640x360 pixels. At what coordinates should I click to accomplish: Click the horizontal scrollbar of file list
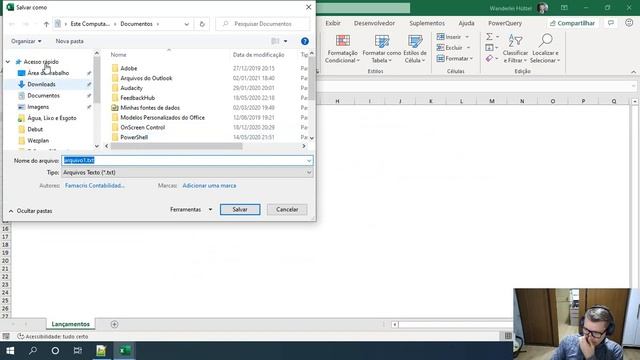click(176, 146)
